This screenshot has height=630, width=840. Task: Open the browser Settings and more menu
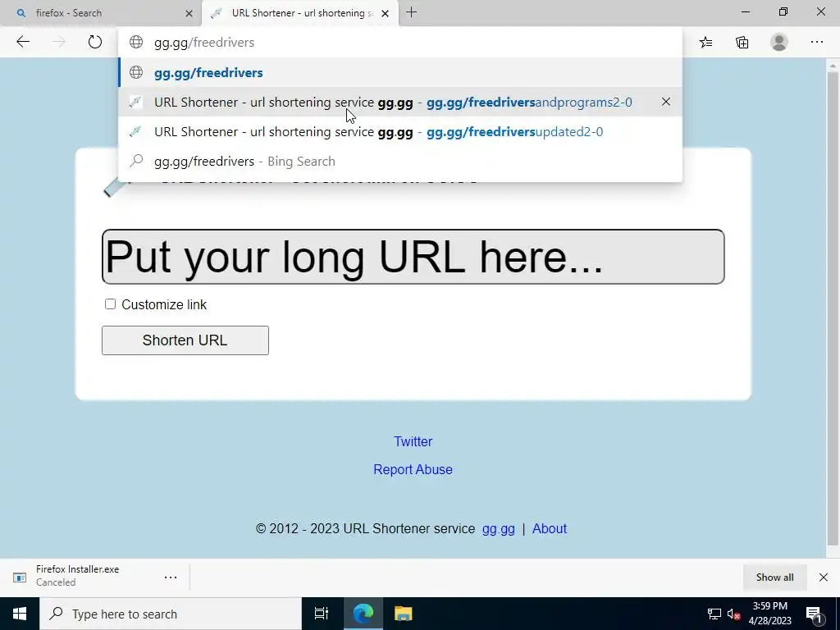click(816, 43)
